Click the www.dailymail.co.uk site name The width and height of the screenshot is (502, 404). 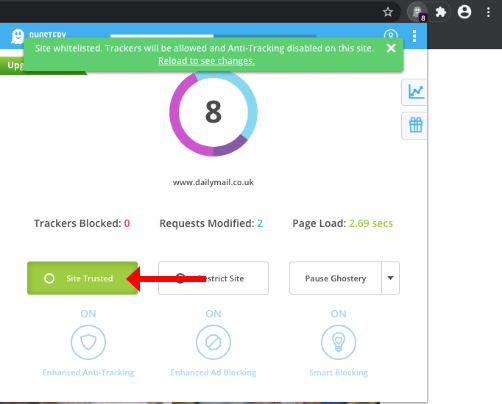pos(213,182)
